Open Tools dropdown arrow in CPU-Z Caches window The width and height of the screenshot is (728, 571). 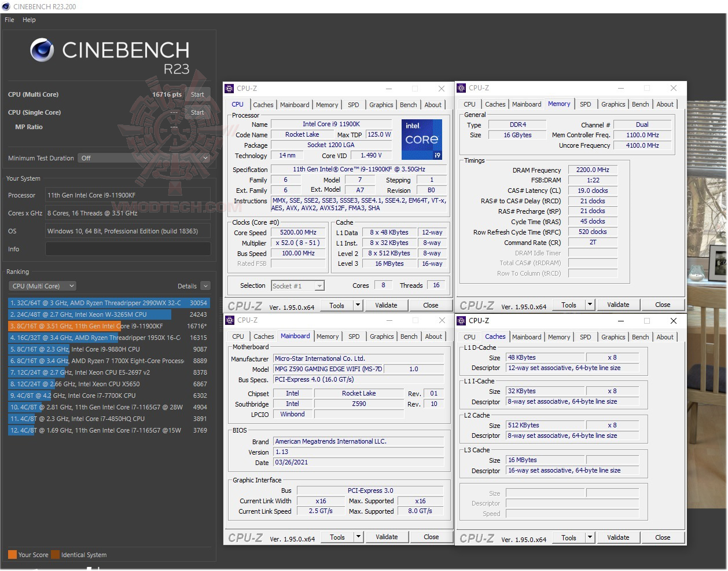click(x=590, y=537)
